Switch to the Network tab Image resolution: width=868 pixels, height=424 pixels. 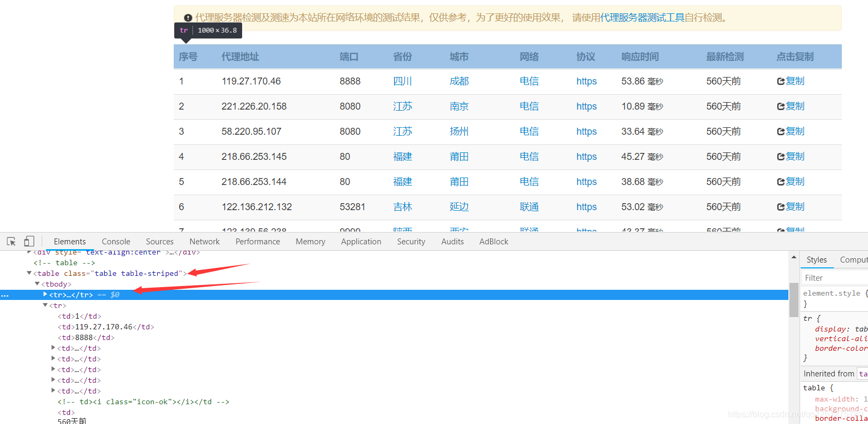tap(205, 242)
